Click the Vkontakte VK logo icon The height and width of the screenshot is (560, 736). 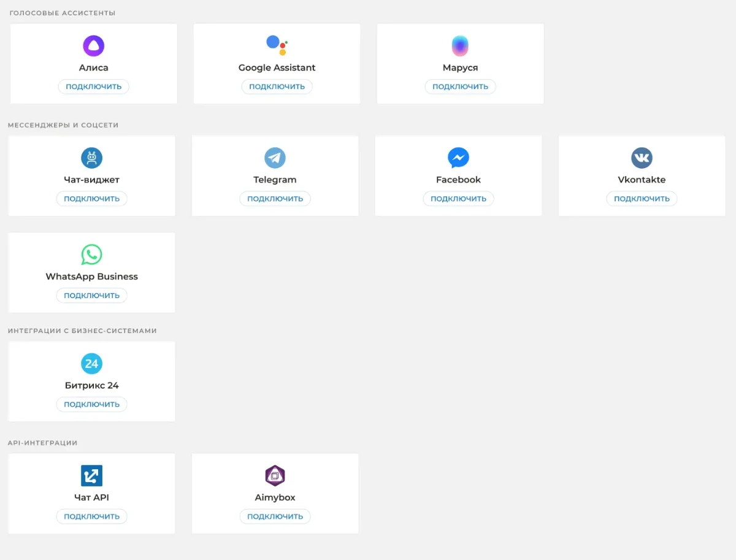pos(642,158)
